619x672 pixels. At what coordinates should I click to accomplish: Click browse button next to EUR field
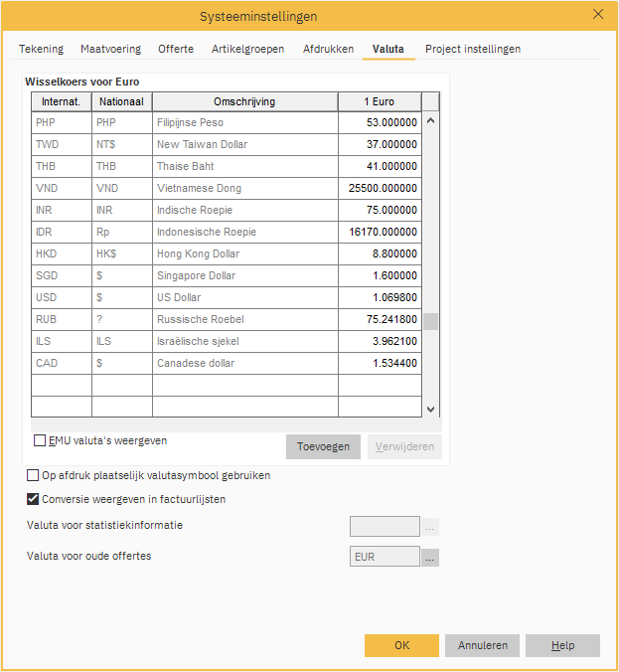429,557
